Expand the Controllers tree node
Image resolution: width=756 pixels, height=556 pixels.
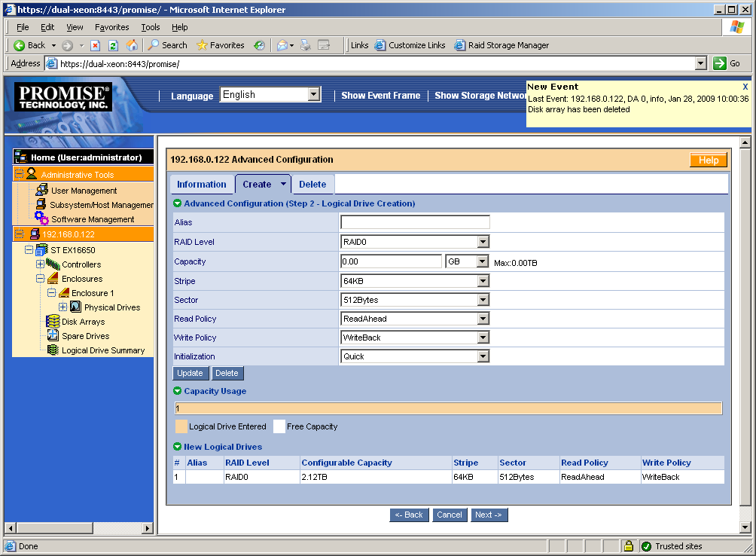click(40, 264)
